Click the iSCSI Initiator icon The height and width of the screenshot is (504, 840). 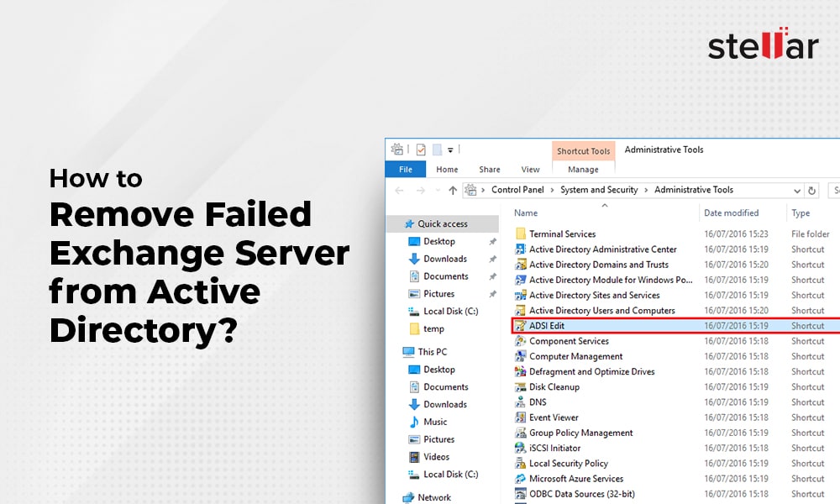coord(520,448)
